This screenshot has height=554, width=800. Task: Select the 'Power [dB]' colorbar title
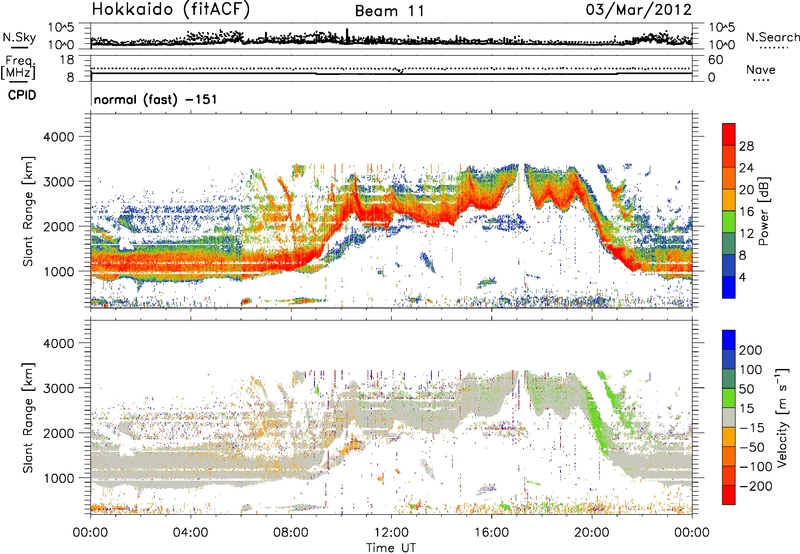coord(764,211)
